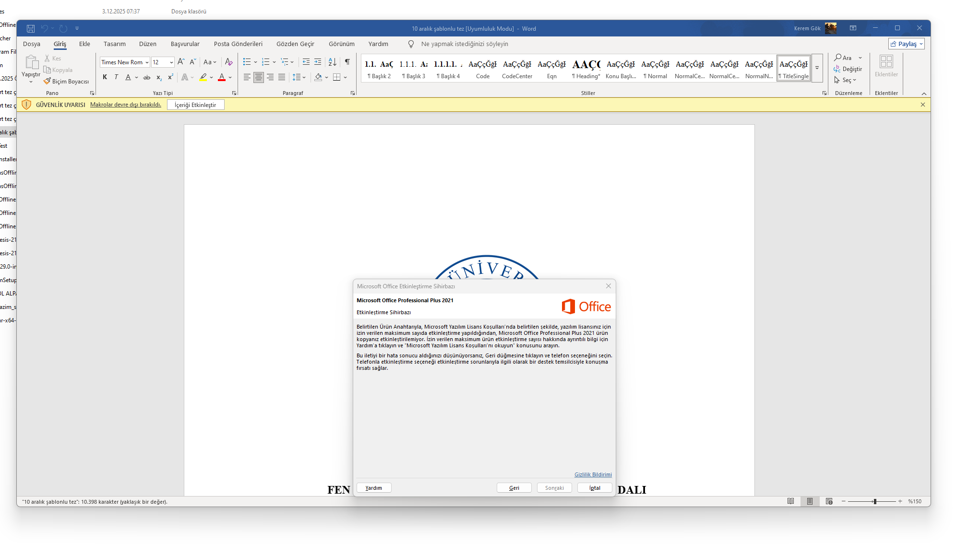Screen dimensions: 980x544
Task: Increase font size with the grow font icon
Action: 181,62
